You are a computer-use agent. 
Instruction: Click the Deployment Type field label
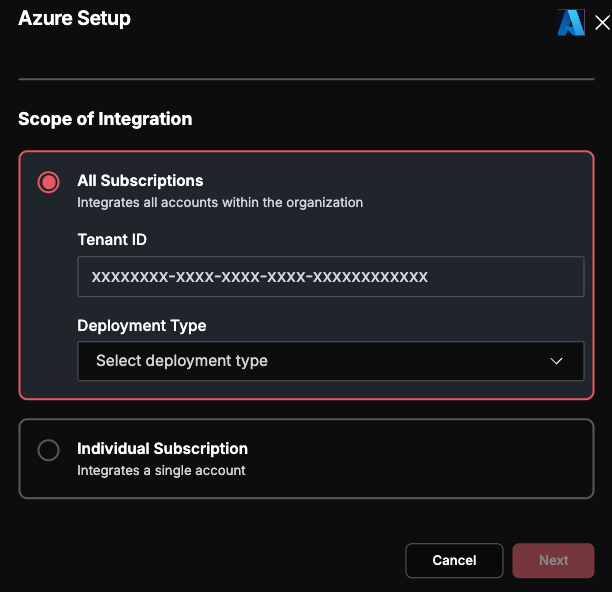pos(142,326)
